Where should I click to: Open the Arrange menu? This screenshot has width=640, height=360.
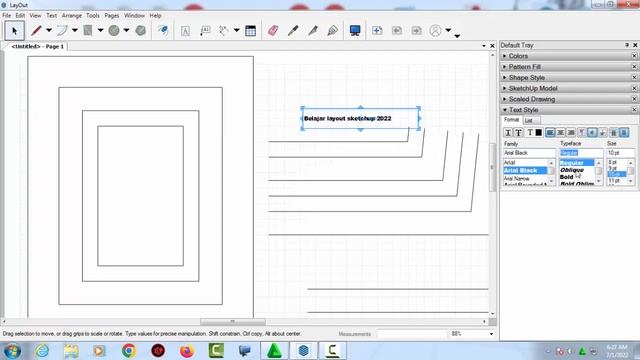pyautogui.click(x=72, y=16)
